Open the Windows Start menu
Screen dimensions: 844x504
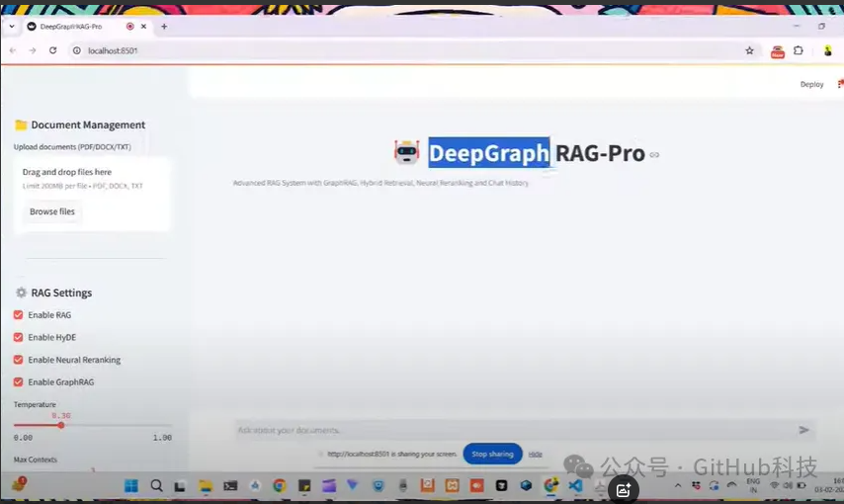coord(131,485)
